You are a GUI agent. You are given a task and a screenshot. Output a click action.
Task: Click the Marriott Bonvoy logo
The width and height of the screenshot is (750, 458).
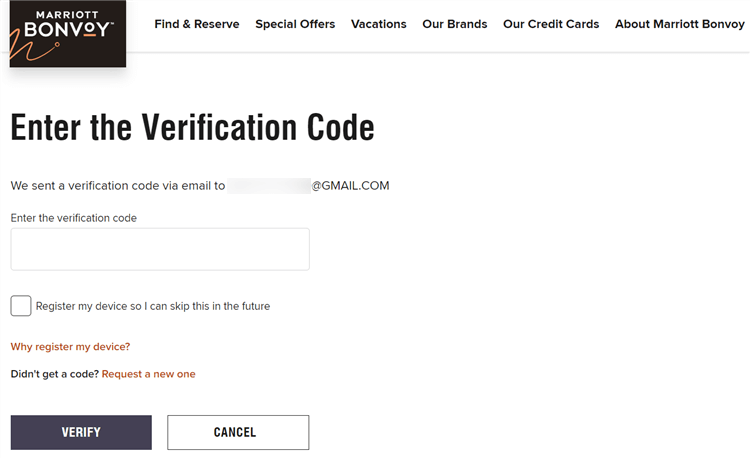tap(67, 33)
